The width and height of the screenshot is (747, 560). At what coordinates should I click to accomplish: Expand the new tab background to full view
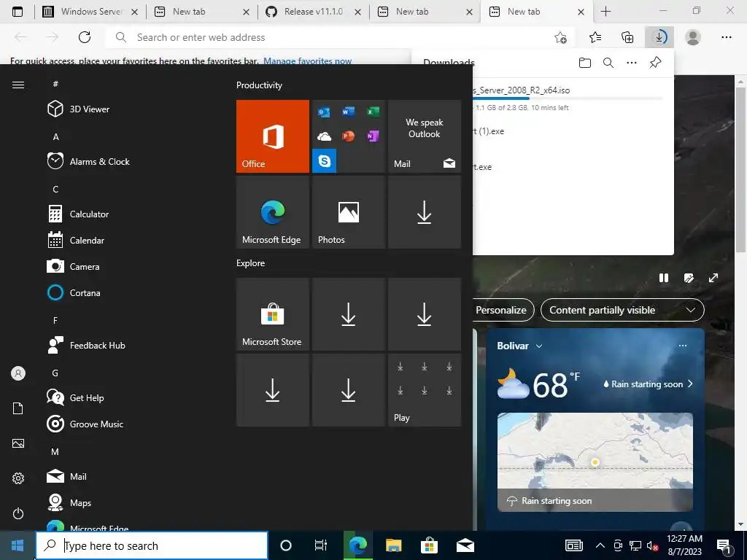(x=713, y=278)
